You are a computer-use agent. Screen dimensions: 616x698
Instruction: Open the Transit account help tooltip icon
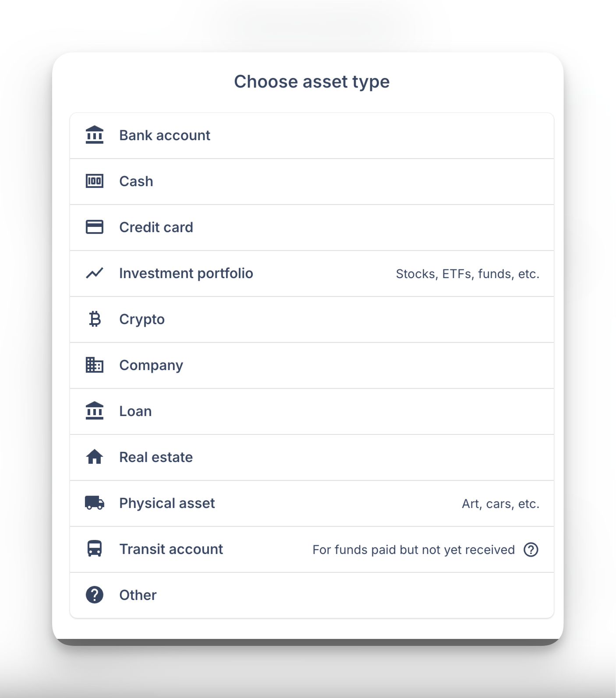coord(531,550)
